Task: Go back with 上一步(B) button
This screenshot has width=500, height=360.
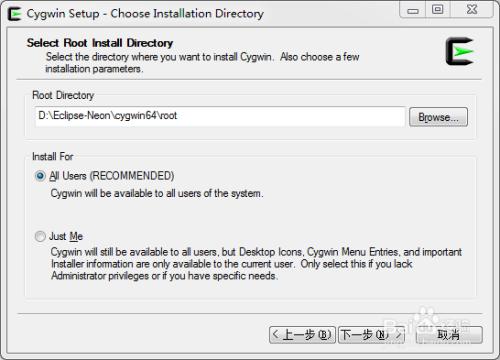Action: pos(302,335)
